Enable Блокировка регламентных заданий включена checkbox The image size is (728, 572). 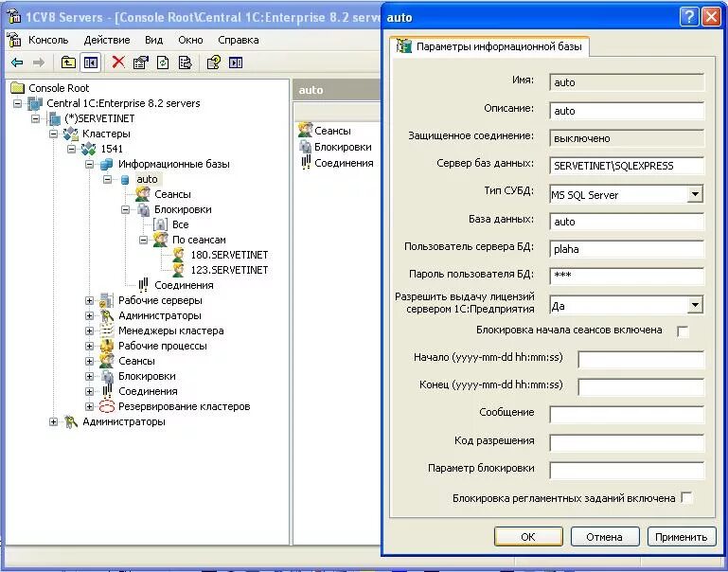(x=686, y=498)
